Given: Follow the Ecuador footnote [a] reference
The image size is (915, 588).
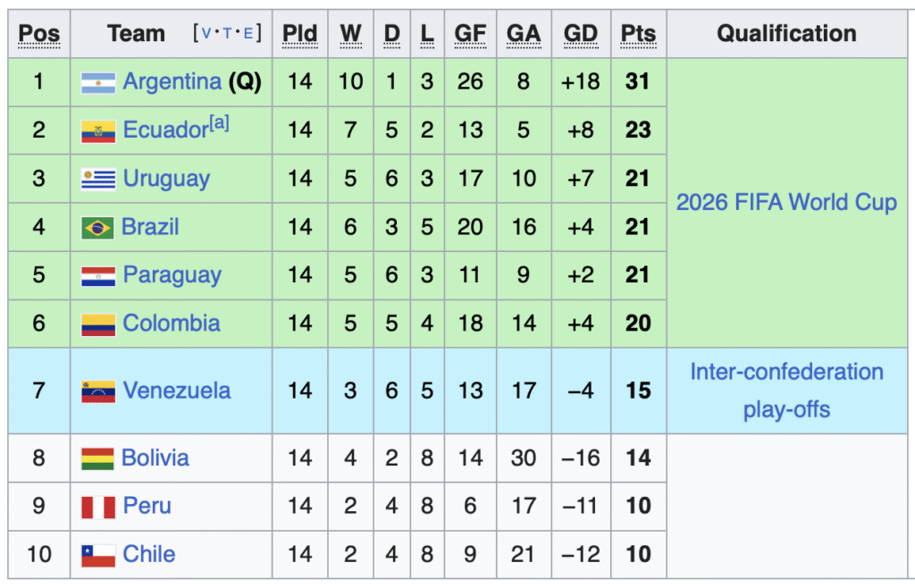Looking at the screenshot, I should (220, 122).
